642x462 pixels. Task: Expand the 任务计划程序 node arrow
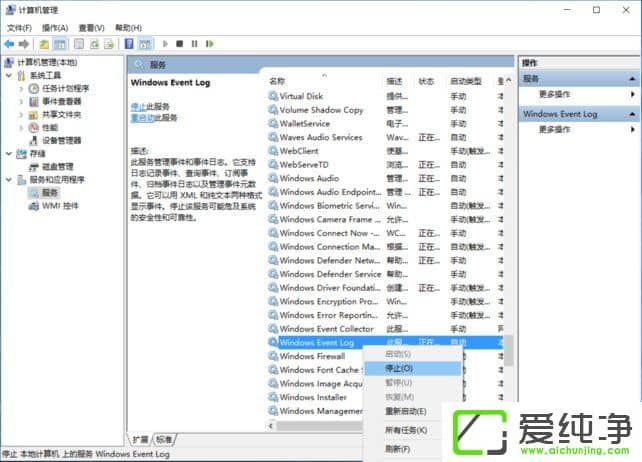(21, 88)
